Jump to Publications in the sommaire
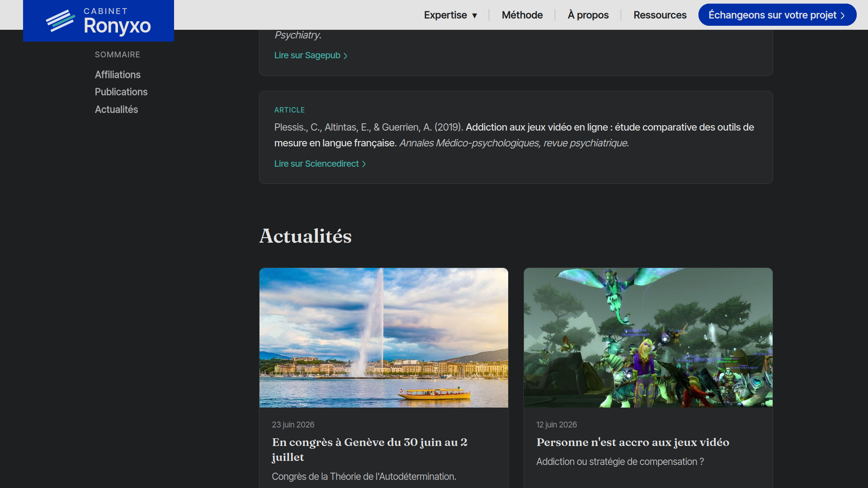Image resolution: width=868 pixels, height=488 pixels. [x=121, y=92]
